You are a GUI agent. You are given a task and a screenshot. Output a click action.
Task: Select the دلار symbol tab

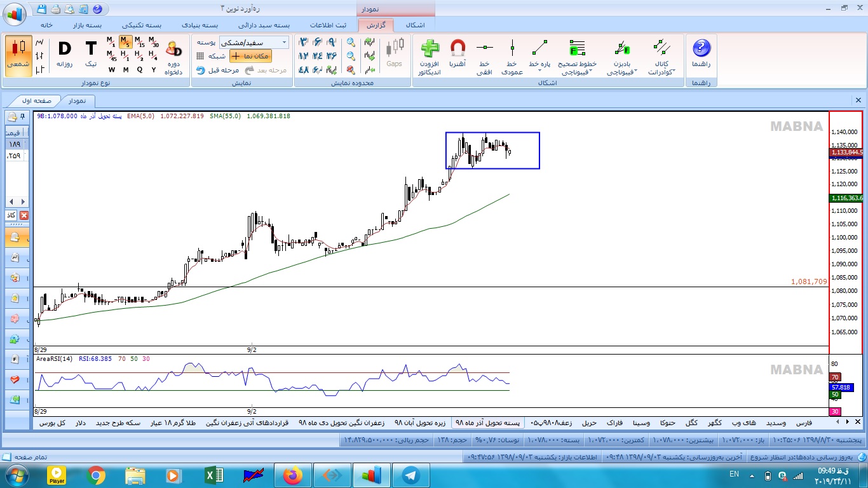pos(81,423)
